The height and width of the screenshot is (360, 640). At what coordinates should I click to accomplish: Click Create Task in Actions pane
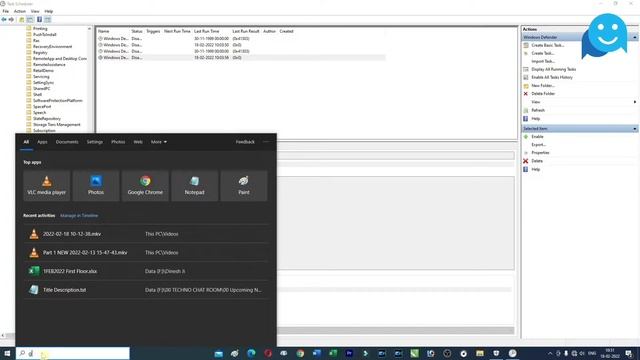[x=542, y=53]
